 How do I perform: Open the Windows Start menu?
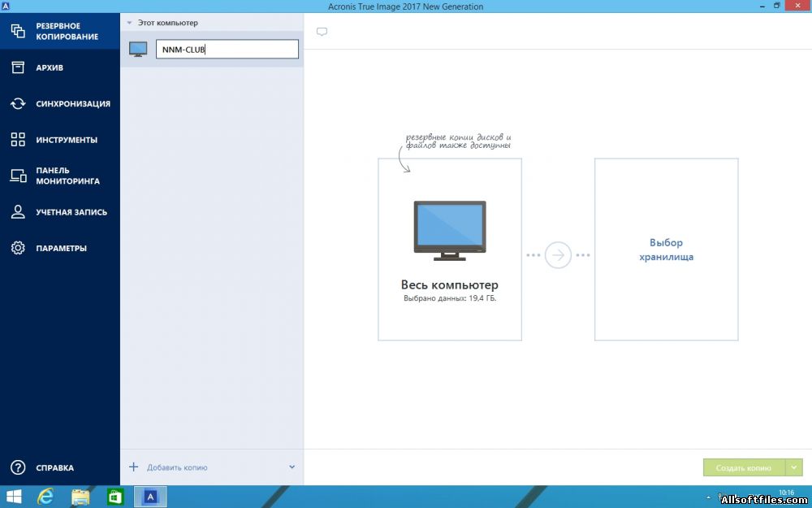[14, 497]
